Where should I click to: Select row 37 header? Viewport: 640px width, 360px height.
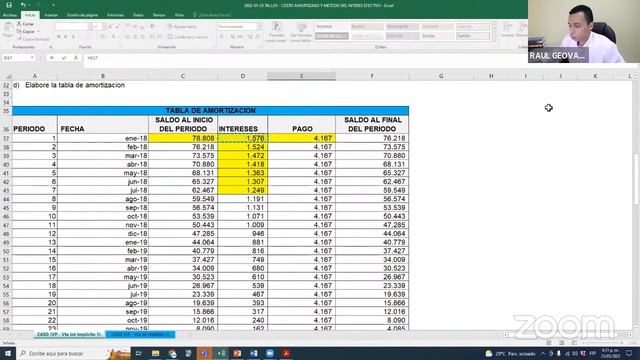pyautogui.click(x=6, y=138)
